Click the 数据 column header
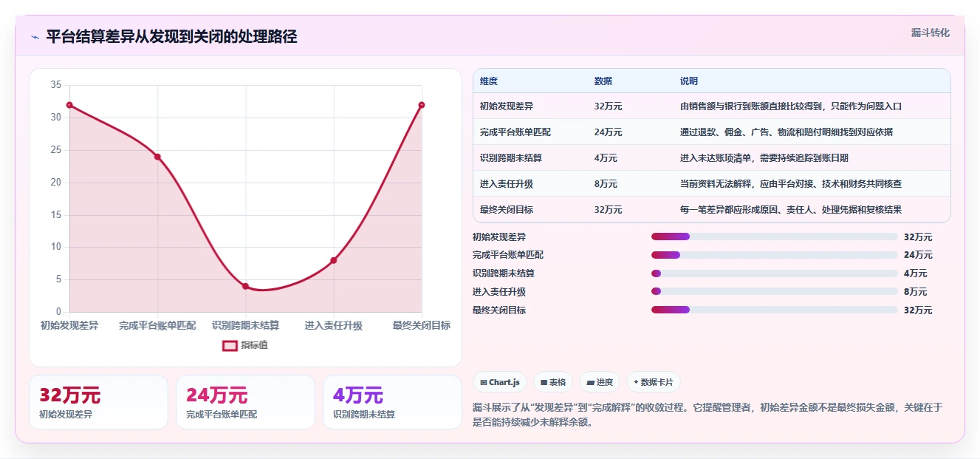The width and height of the screenshot is (980, 459). tap(603, 81)
